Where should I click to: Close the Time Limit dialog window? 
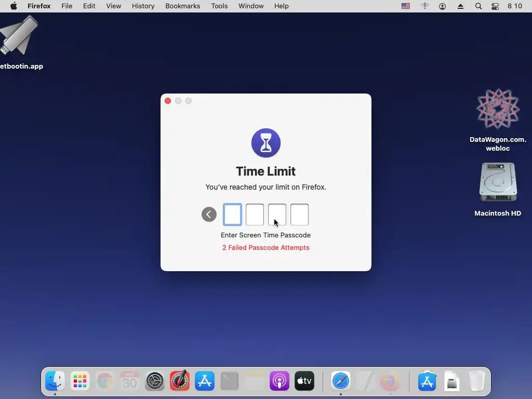[168, 101]
